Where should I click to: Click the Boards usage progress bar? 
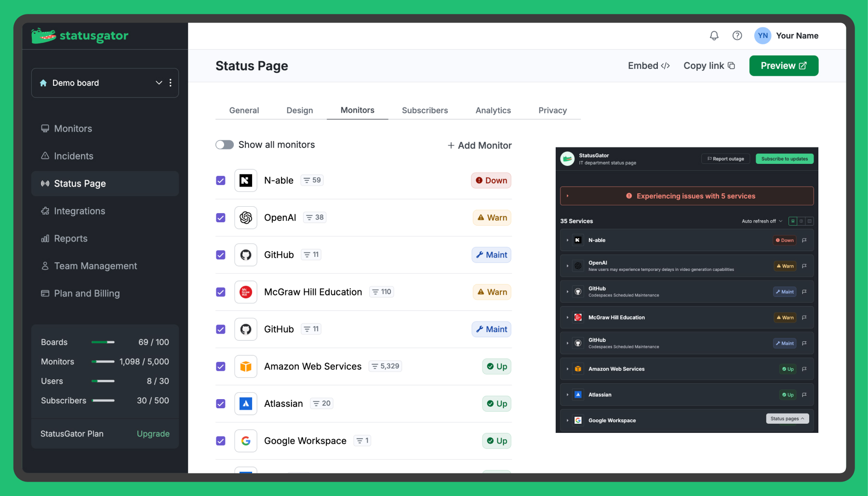pos(103,342)
